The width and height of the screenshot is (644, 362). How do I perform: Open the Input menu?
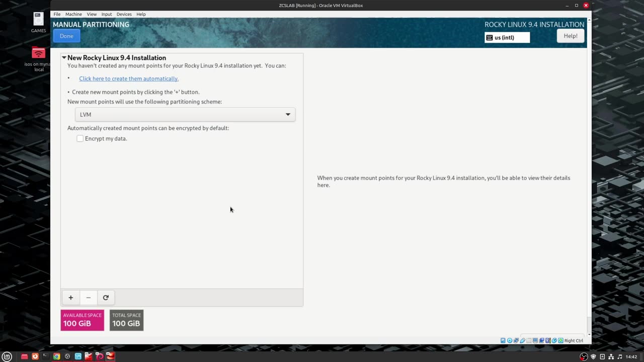coord(107,14)
